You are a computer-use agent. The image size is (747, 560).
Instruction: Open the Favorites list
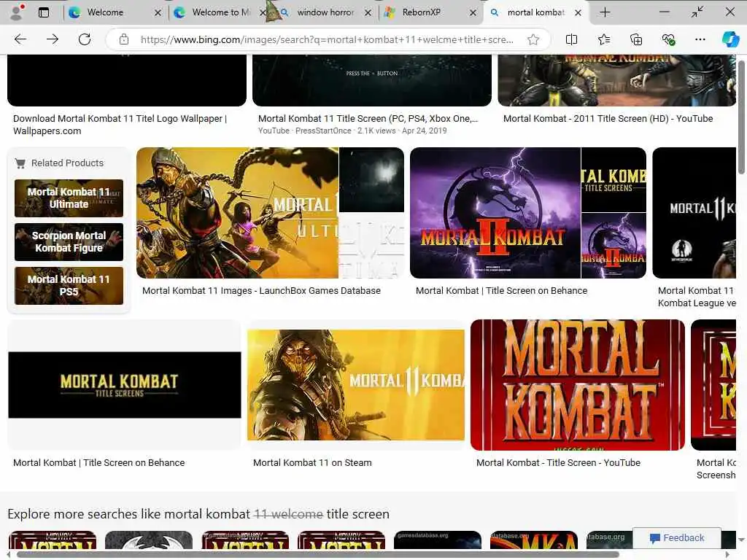click(603, 39)
